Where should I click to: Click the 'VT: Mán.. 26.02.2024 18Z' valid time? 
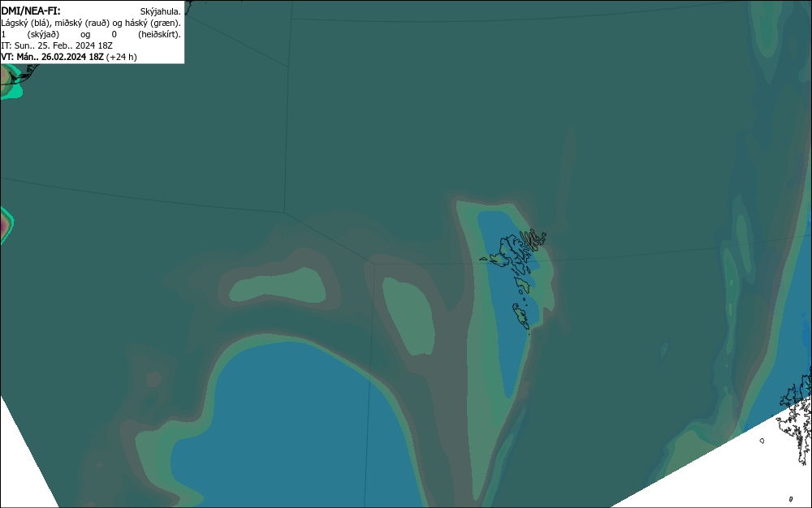coord(52,57)
